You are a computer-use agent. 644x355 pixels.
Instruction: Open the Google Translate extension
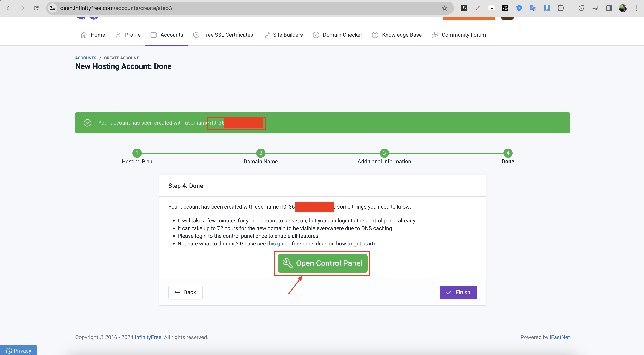tap(533, 8)
